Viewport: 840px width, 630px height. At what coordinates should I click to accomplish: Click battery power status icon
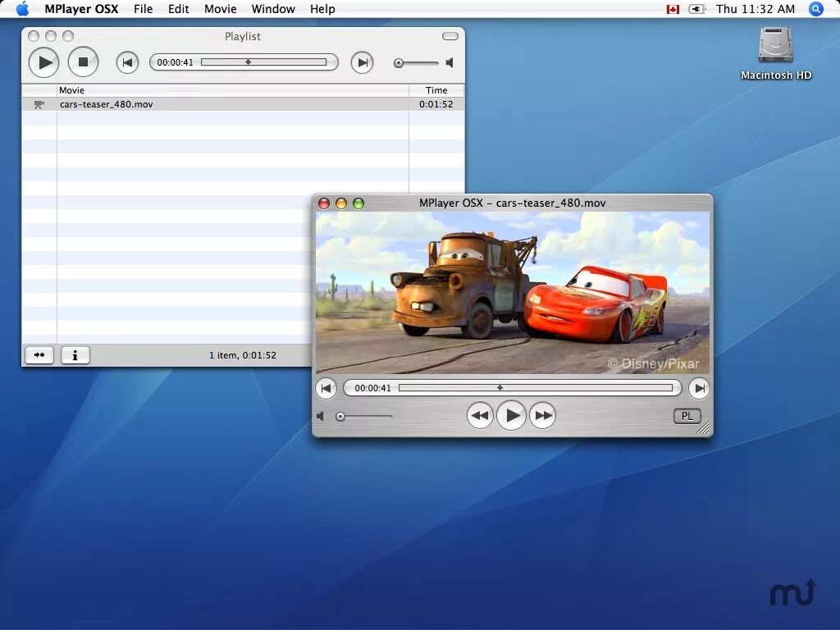[696, 9]
